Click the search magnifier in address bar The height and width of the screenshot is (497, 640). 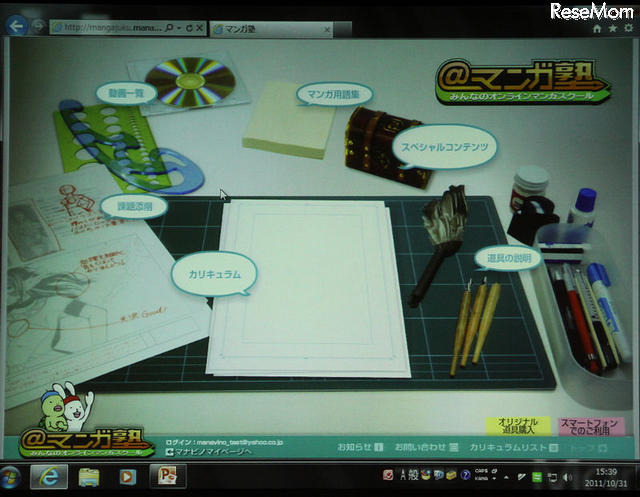coord(169,28)
